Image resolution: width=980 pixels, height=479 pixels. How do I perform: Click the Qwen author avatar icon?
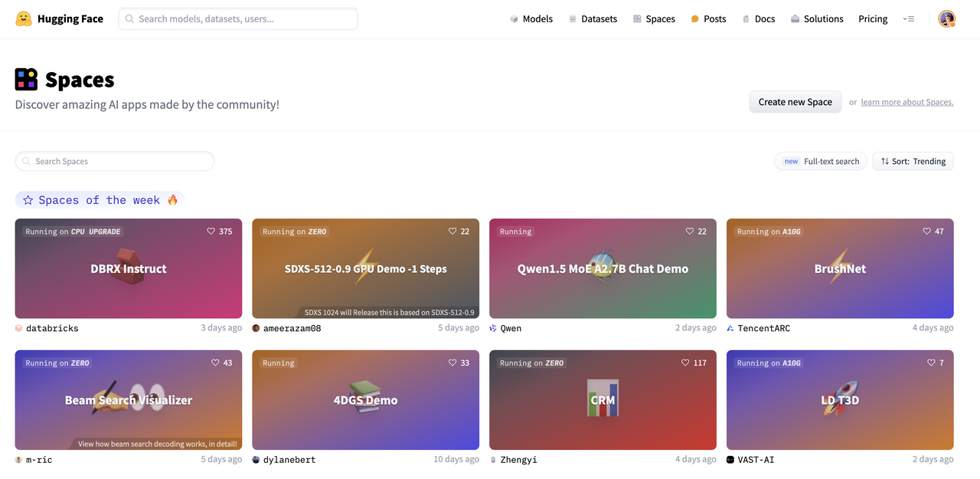[x=493, y=328]
